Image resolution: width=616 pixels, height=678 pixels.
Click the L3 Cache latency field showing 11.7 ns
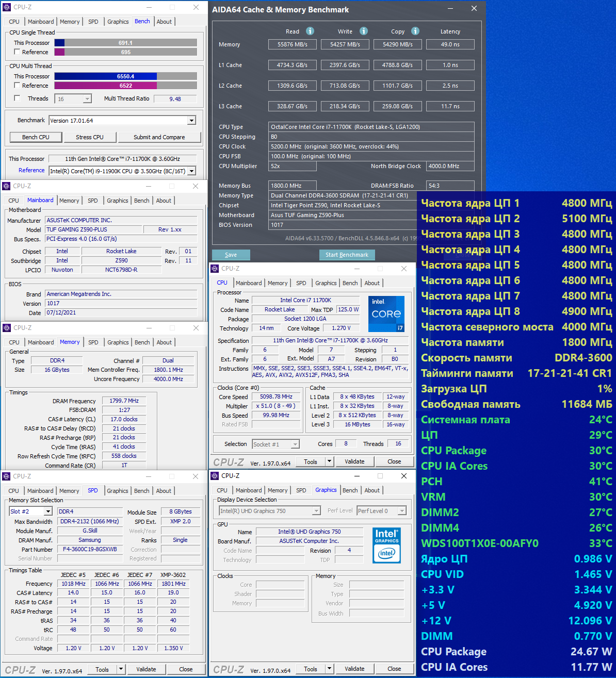click(450, 106)
